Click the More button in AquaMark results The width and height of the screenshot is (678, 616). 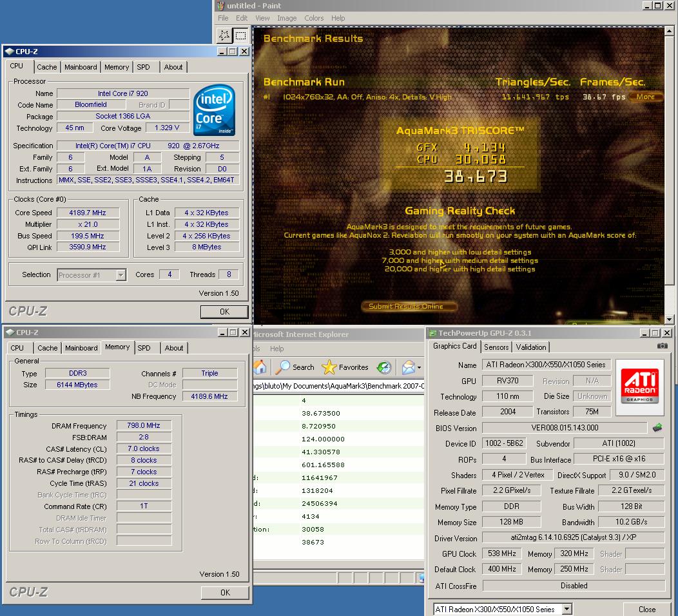(646, 97)
